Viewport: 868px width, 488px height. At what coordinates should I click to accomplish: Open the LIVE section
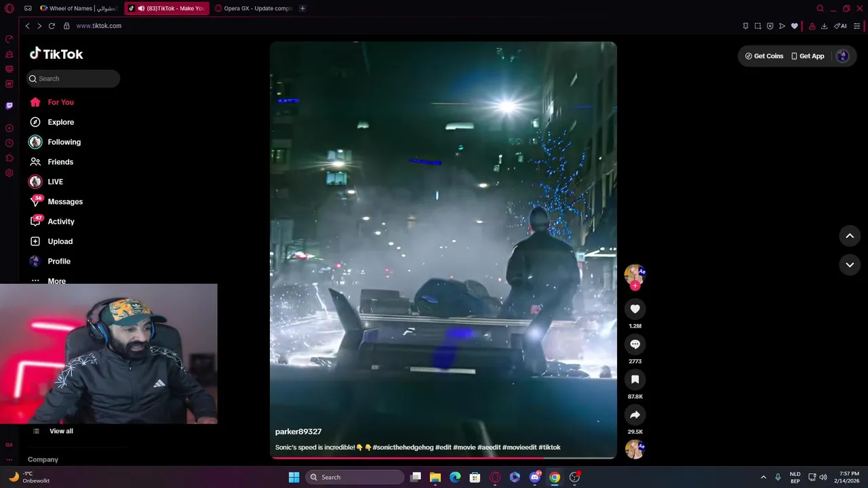click(46, 182)
